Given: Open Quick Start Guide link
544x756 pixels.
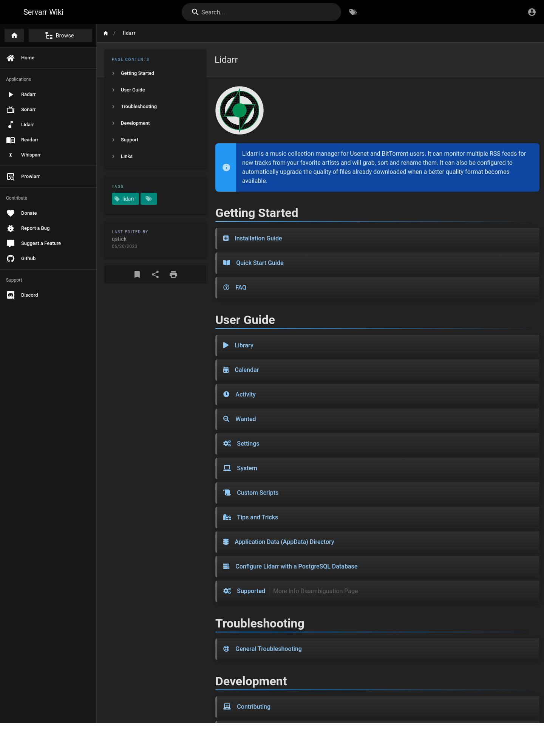Looking at the screenshot, I should (x=260, y=263).
